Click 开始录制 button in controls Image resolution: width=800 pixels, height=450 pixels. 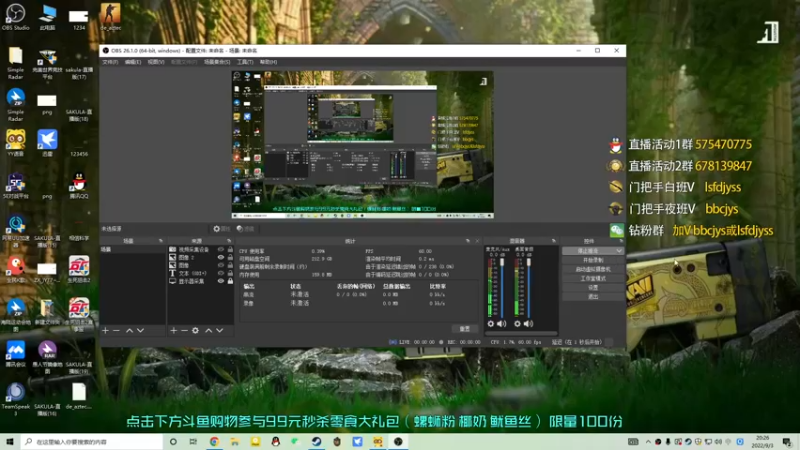tap(593, 260)
